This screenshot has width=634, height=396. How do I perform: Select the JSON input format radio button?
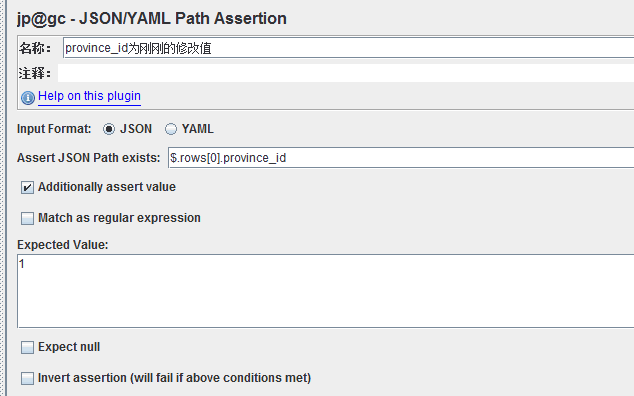tap(109, 129)
